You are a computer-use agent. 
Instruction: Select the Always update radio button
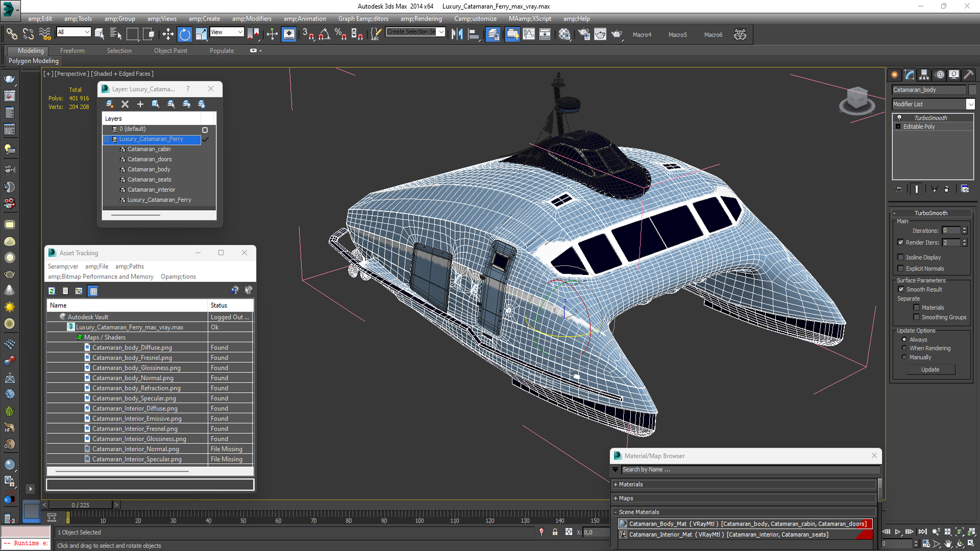(904, 339)
